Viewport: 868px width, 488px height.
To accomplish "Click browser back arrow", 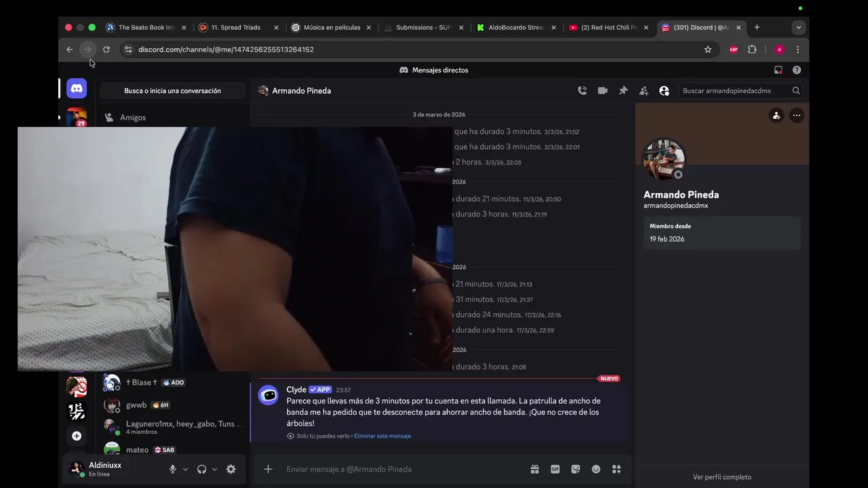I will (x=69, y=49).
